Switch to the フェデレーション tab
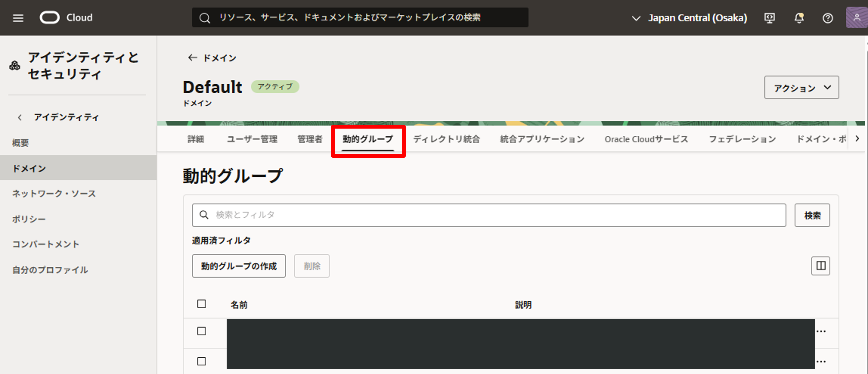 coord(742,139)
